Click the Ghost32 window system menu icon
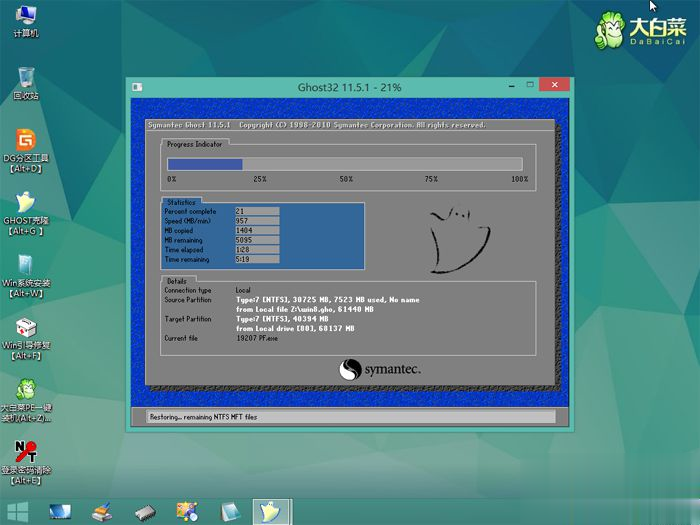The width and height of the screenshot is (700, 525). 137,87
